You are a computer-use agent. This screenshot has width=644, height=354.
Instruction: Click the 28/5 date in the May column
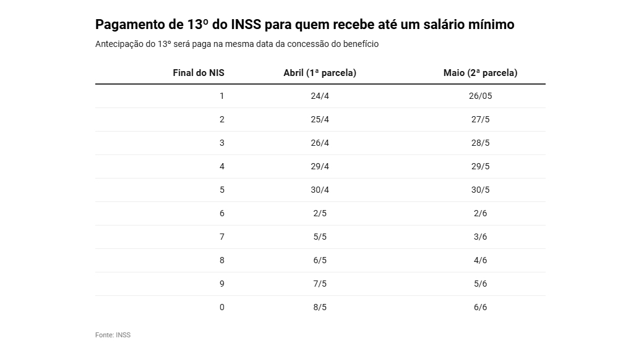(480, 143)
